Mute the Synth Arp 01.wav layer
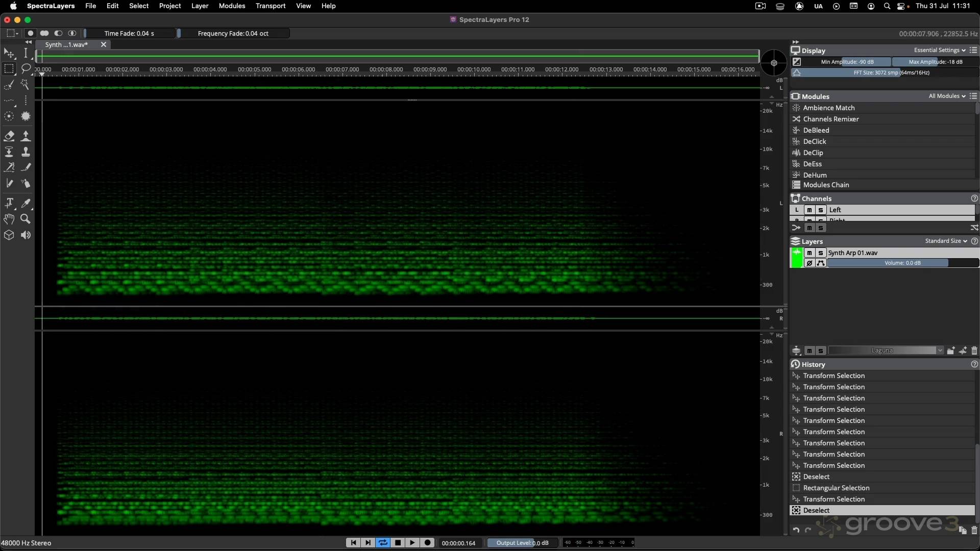Image resolution: width=980 pixels, height=551 pixels. [810, 253]
